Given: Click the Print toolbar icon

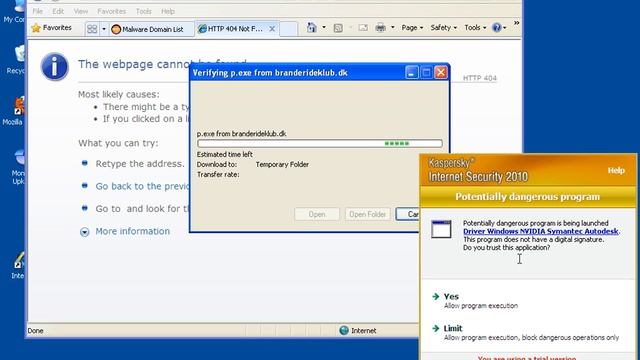Looking at the screenshot, I should pos(380,28).
